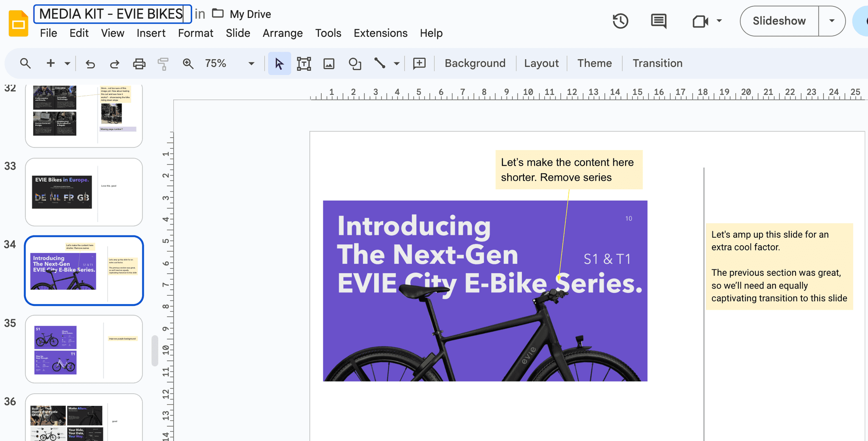This screenshot has height=441, width=868.
Task: Add a comment using toolbar icon
Action: click(419, 64)
